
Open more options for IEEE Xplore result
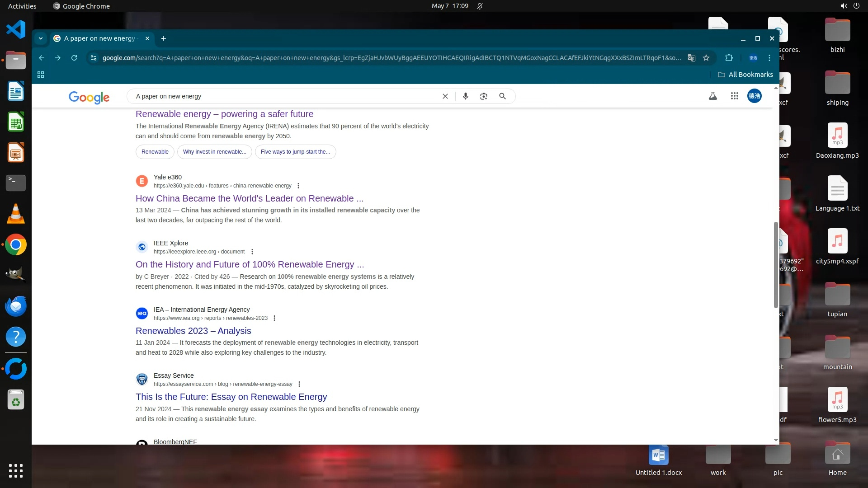tap(252, 252)
